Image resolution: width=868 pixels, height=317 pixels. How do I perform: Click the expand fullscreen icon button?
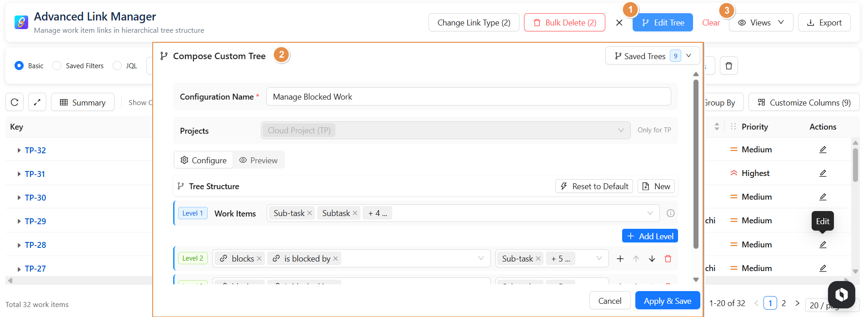click(37, 102)
